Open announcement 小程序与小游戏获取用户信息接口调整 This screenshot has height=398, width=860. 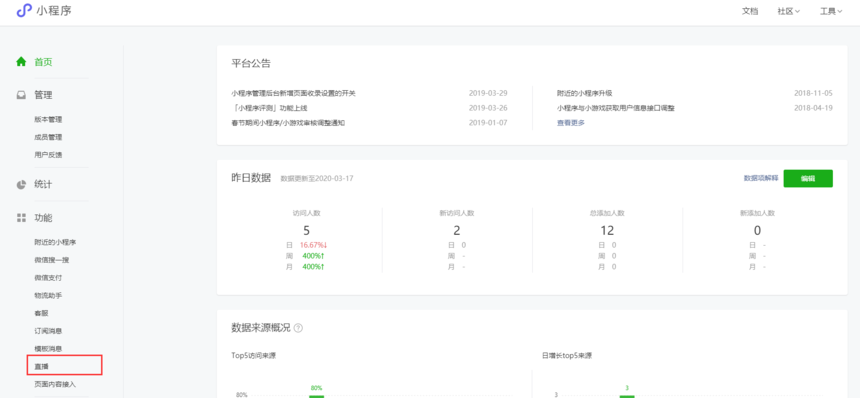tap(615, 108)
